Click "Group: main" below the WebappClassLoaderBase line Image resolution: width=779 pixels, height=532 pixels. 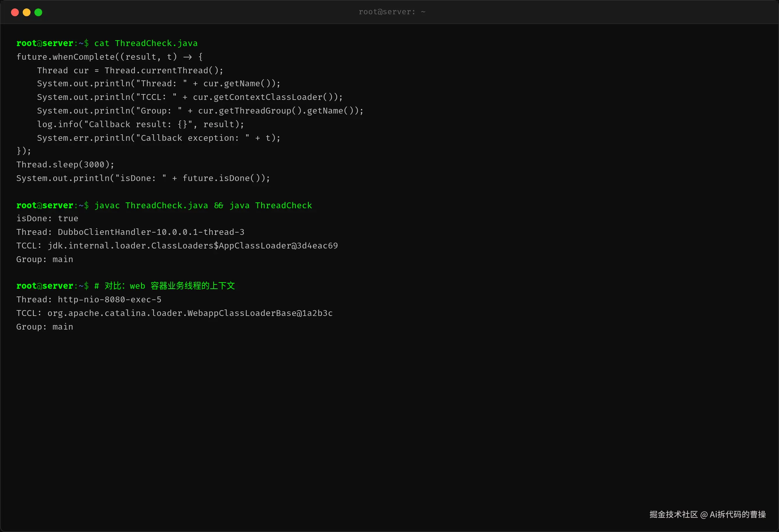44,327
